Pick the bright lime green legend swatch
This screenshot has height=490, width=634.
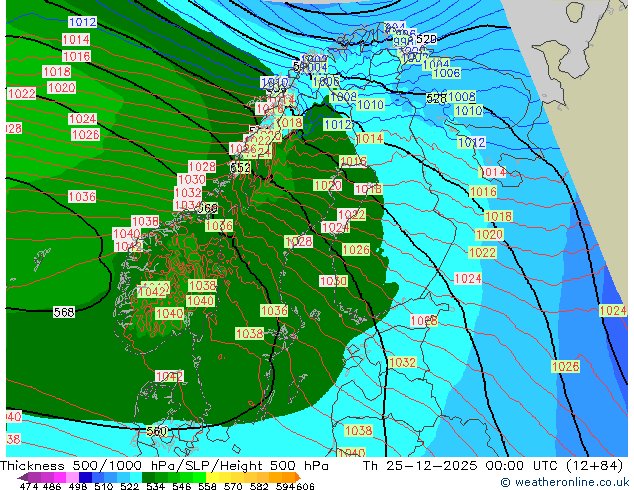pos(199,477)
